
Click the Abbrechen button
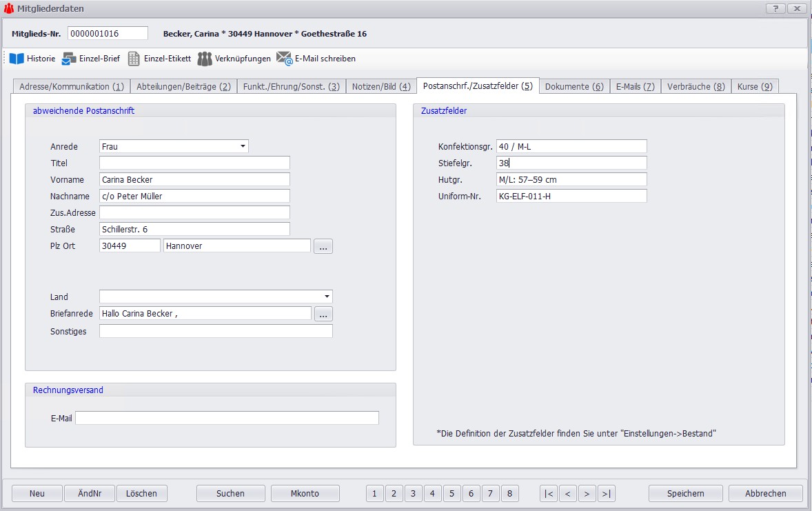pos(765,493)
